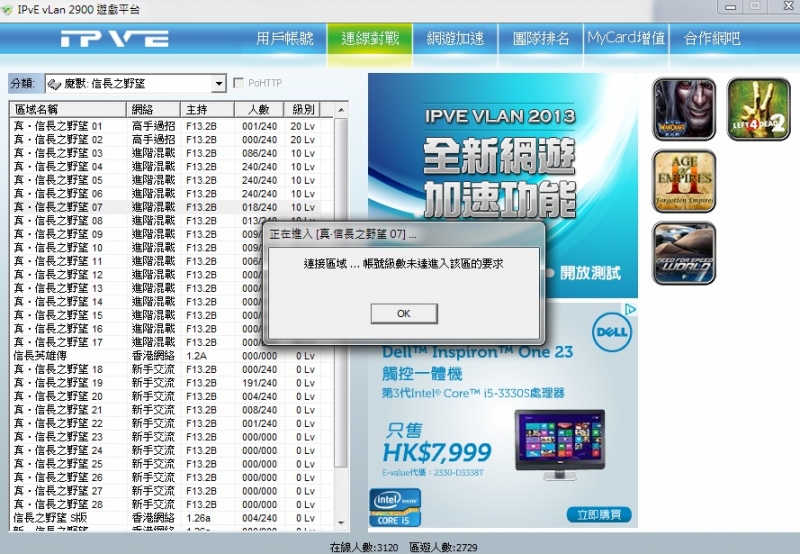This screenshot has width=800, height=554.
Task: Open Need for Speed World icon
Action: pos(684,253)
